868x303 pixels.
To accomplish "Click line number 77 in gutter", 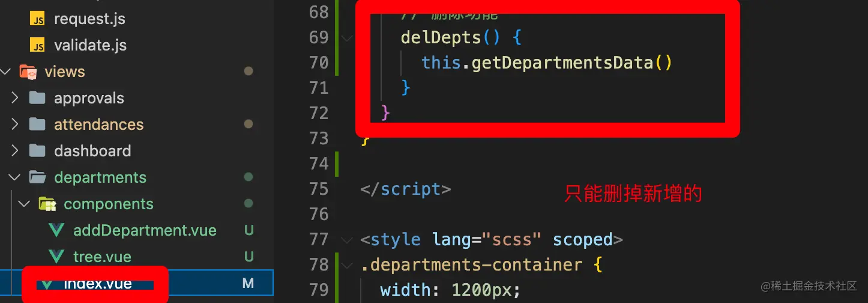I will click(x=318, y=239).
